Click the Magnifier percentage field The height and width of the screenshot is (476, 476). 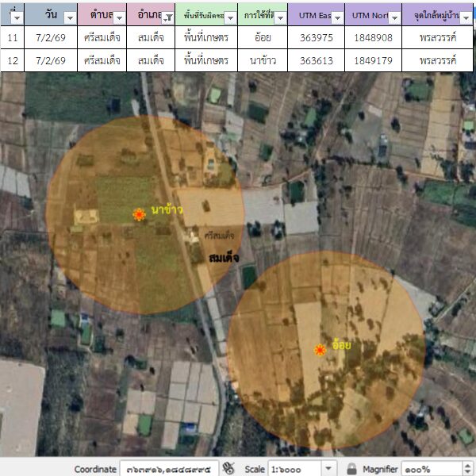430,469
